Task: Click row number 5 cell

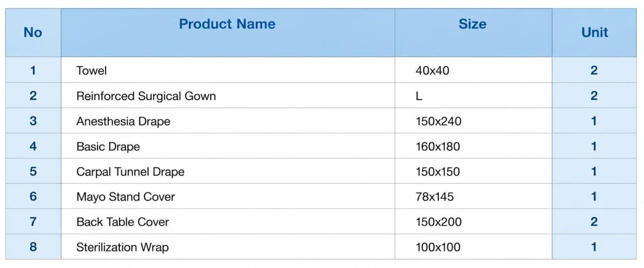Action: tap(33, 171)
